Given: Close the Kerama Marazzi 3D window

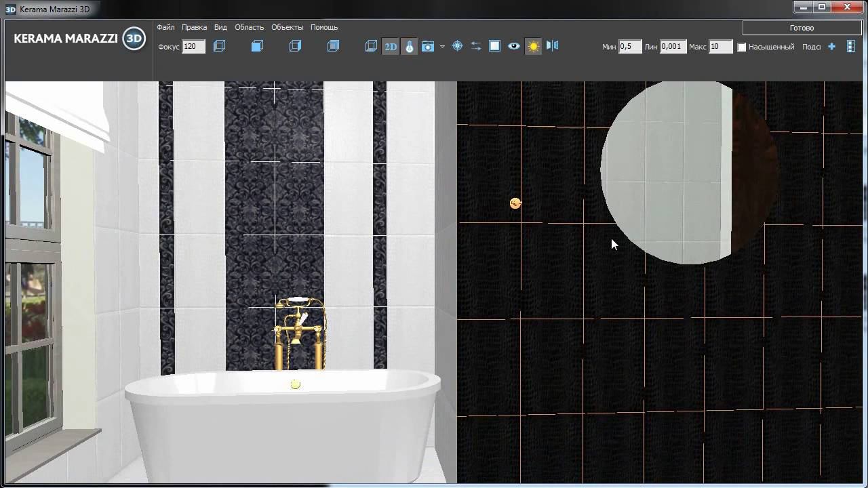Looking at the screenshot, I should pyautogui.click(x=848, y=7).
